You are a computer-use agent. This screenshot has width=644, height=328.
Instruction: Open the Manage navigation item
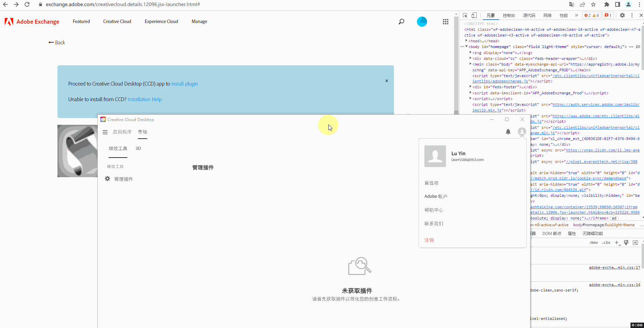tap(199, 21)
